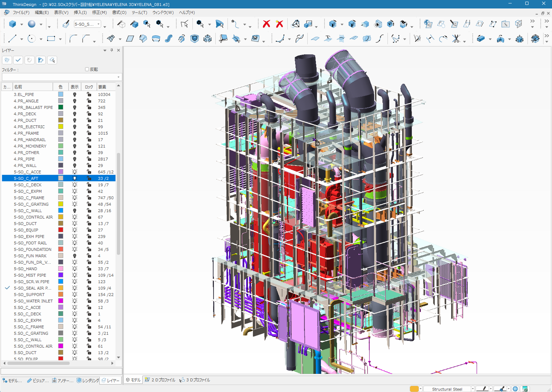Open the ファイル(F) menu
The image size is (552, 392).
click(x=21, y=12)
